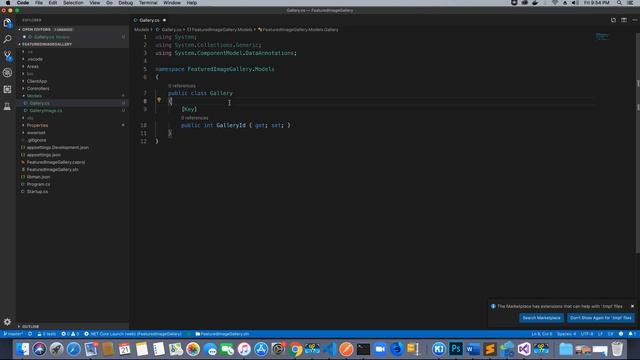Open the Debug menu
Image resolution: width=640 pixels, height=360 pixels.
(126, 3)
